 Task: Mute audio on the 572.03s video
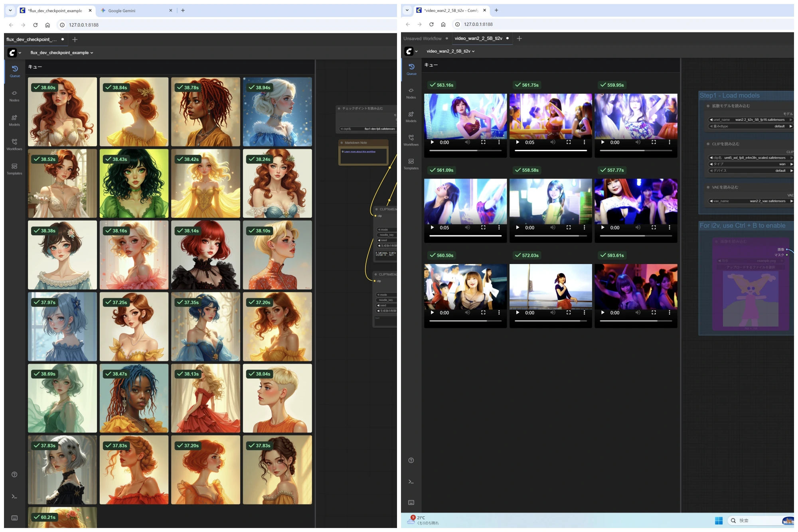[x=553, y=313]
